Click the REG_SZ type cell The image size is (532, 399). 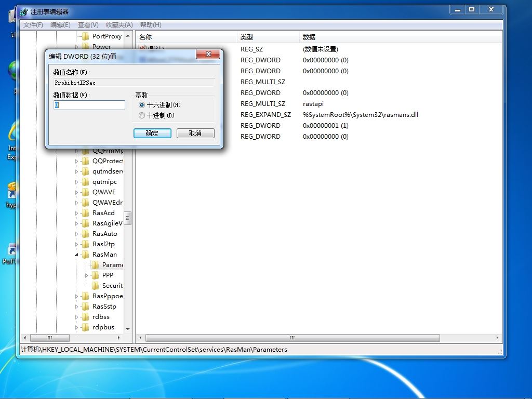(252, 49)
